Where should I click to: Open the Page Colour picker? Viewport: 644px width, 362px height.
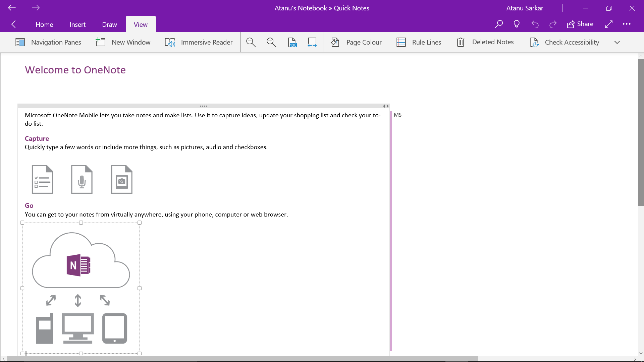[357, 42]
